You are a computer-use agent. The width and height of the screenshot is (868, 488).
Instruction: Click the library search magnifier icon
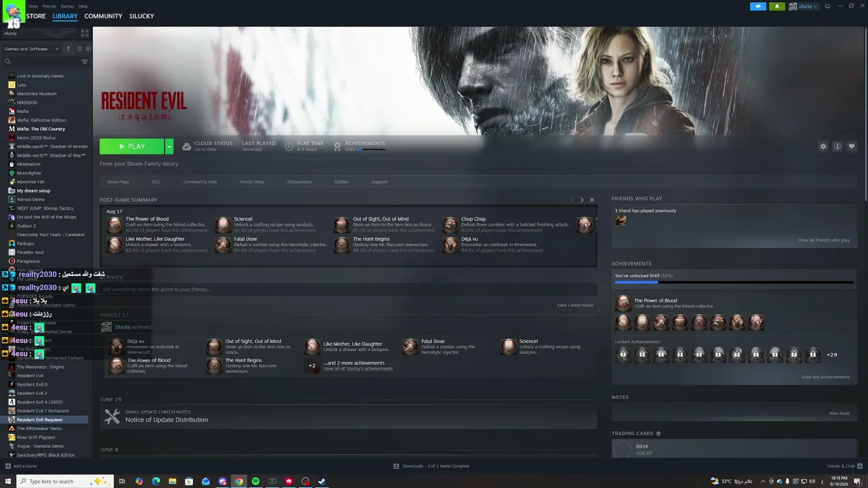coord(7,62)
